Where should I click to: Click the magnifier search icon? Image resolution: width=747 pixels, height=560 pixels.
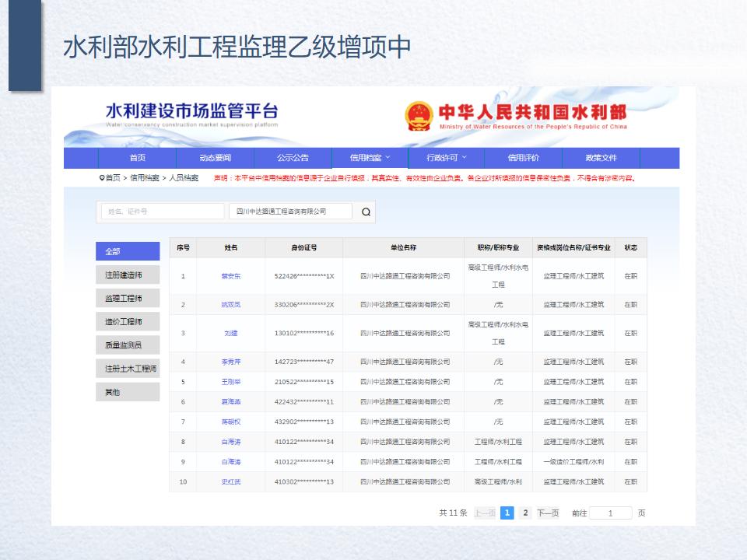pos(366,212)
